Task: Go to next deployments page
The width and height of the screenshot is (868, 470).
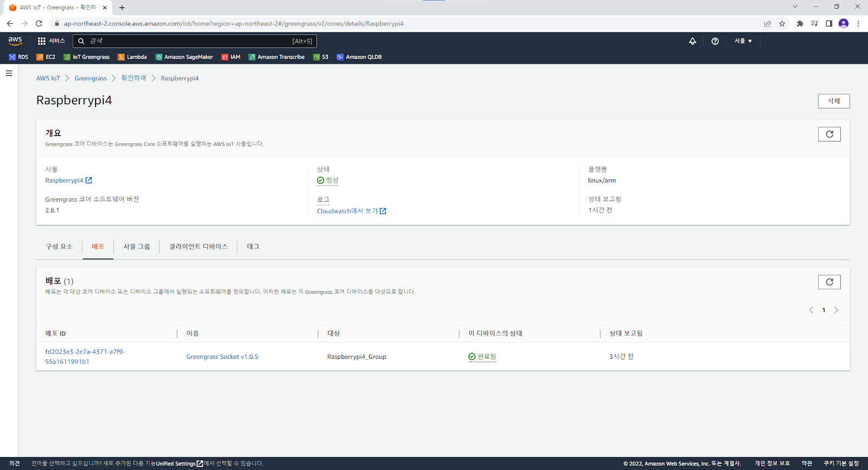Action: (x=836, y=310)
